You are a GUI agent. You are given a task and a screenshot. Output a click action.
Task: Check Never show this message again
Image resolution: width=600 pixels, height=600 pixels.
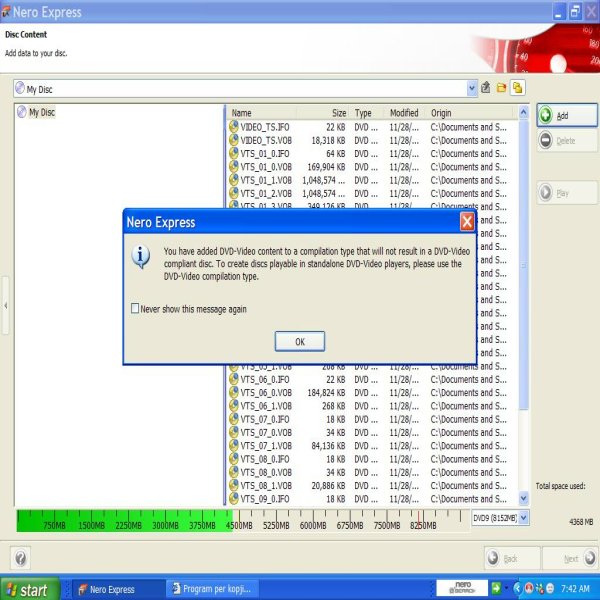tap(135, 308)
